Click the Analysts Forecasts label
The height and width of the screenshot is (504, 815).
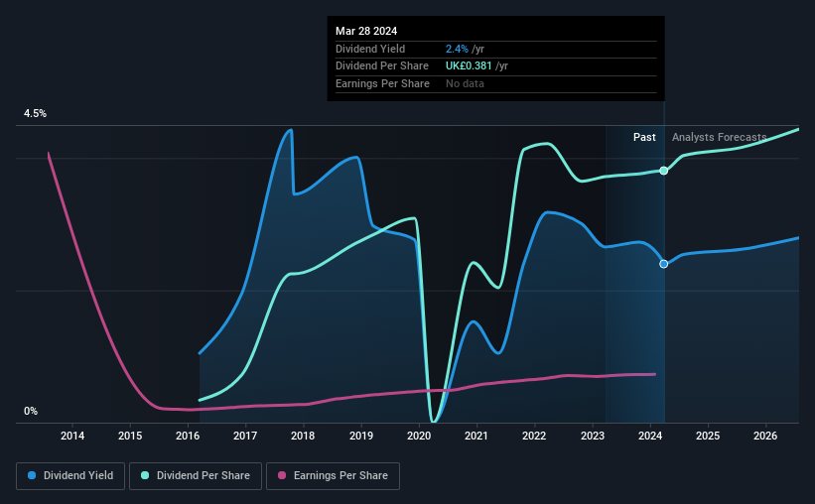tap(720, 137)
